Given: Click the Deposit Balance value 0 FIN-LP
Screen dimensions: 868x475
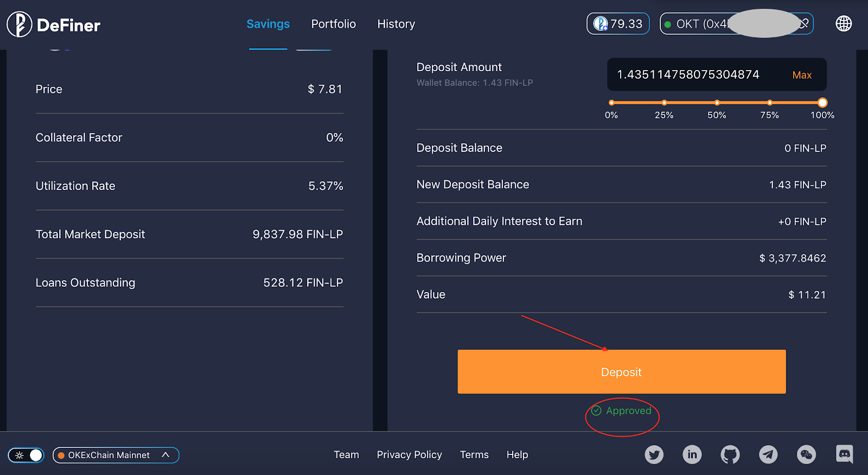Looking at the screenshot, I should (x=805, y=148).
